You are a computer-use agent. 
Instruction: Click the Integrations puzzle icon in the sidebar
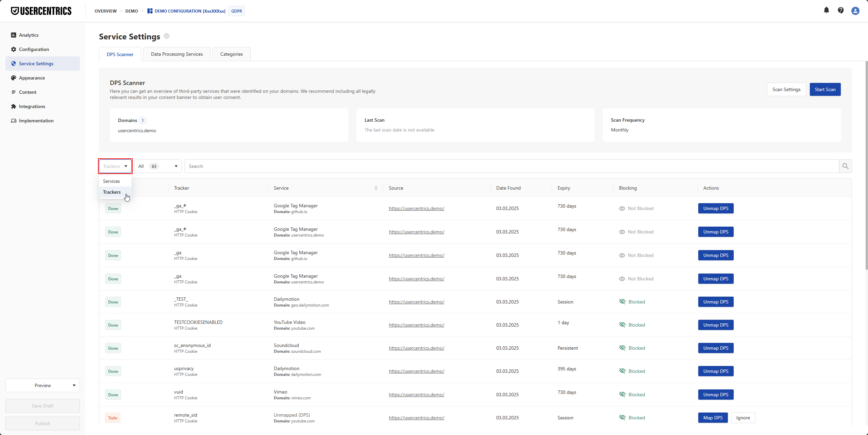click(x=14, y=106)
